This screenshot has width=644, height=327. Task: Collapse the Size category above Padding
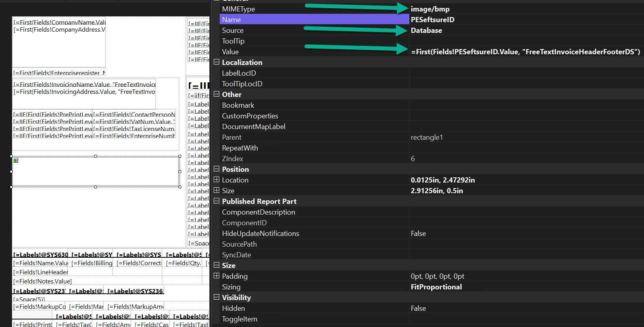tap(217, 265)
